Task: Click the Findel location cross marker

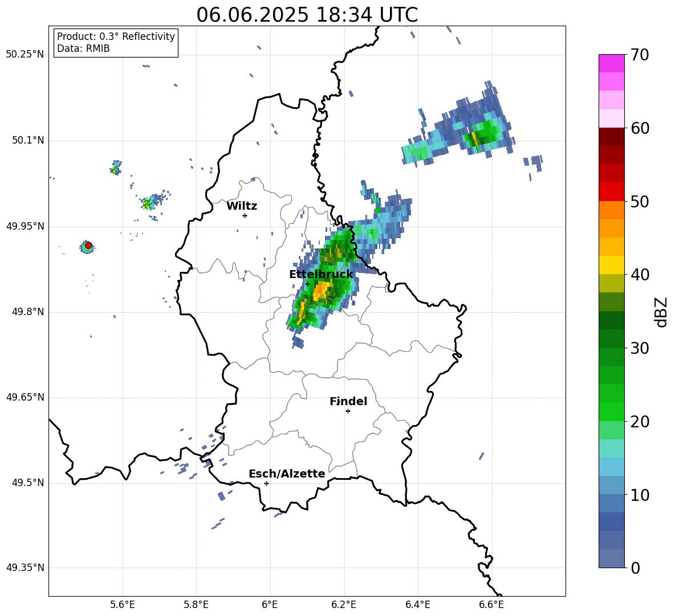Action: 348,411
